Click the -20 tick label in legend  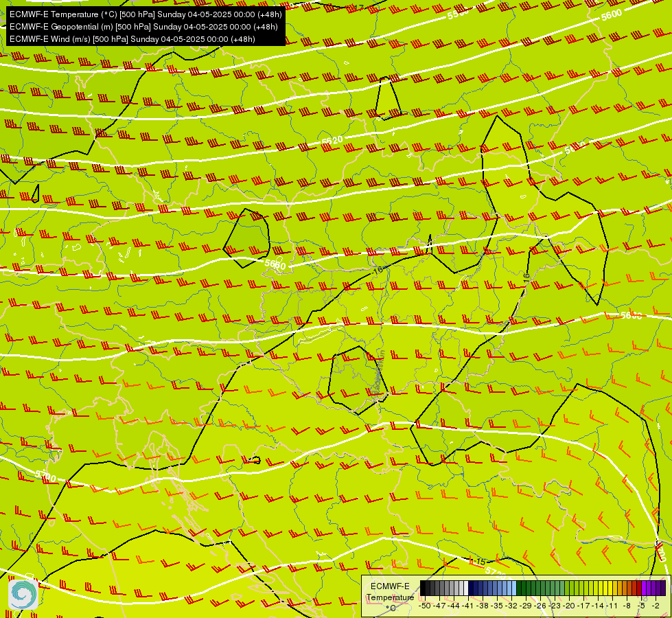[x=569, y=606]
